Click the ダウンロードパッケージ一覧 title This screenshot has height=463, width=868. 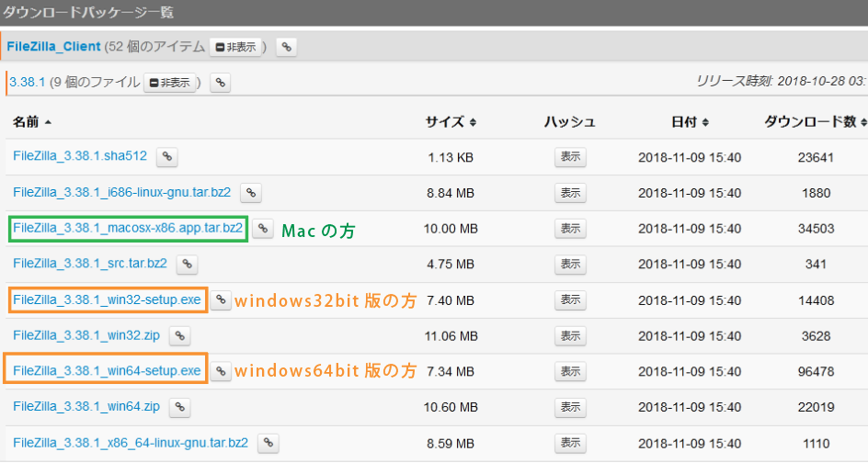(x=88, y=12)
